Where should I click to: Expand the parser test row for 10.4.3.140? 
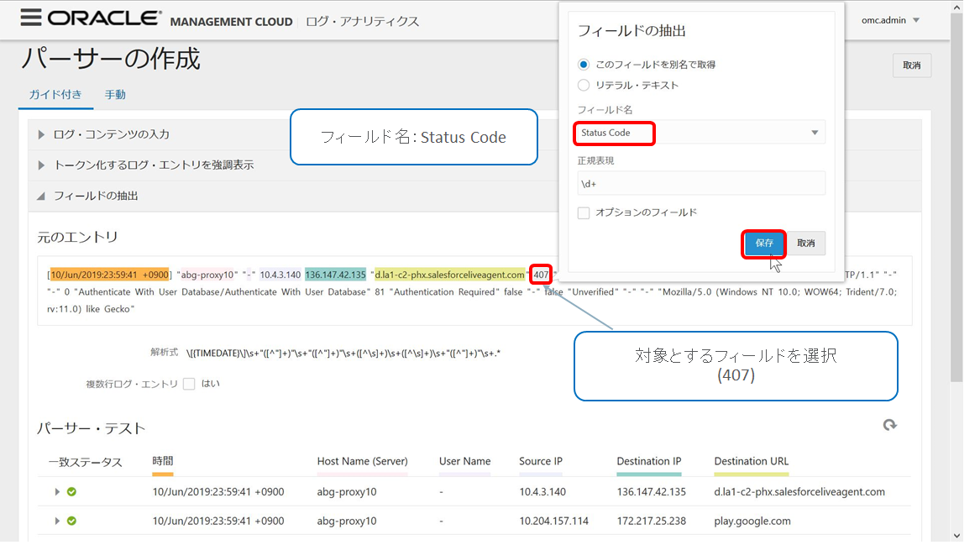tap(57, 492)
